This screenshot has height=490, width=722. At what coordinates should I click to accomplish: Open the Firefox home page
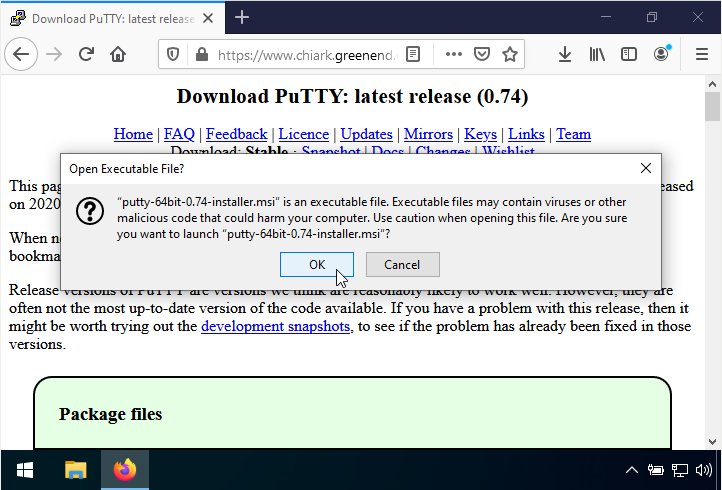(118, 54)
